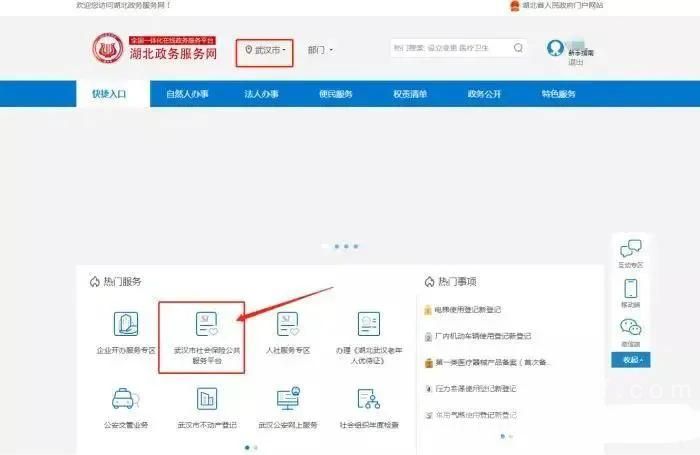Click the 移动端 phone icon

[x=631, y=288]
